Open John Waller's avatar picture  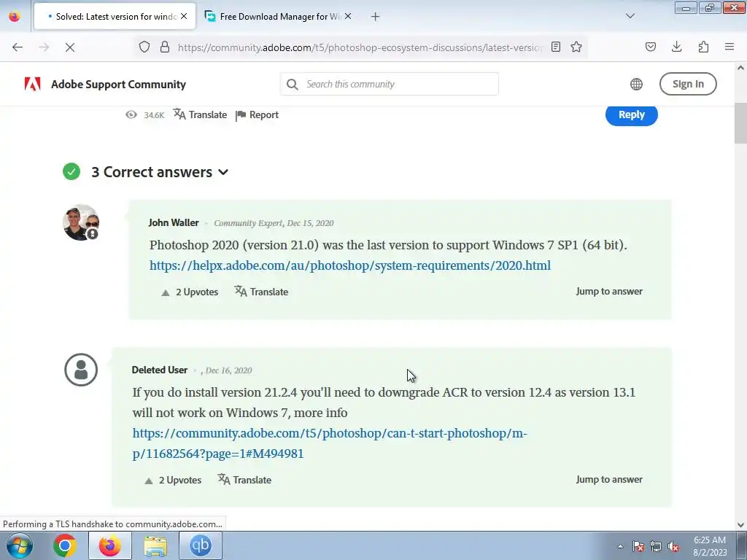[x=82, y=222]
